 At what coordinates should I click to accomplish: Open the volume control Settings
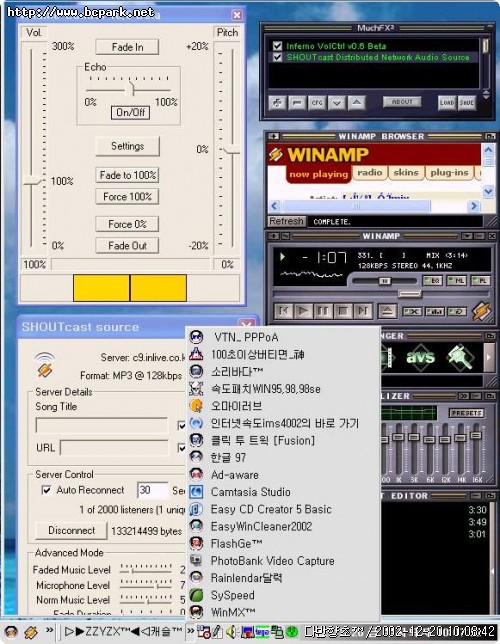127,146
